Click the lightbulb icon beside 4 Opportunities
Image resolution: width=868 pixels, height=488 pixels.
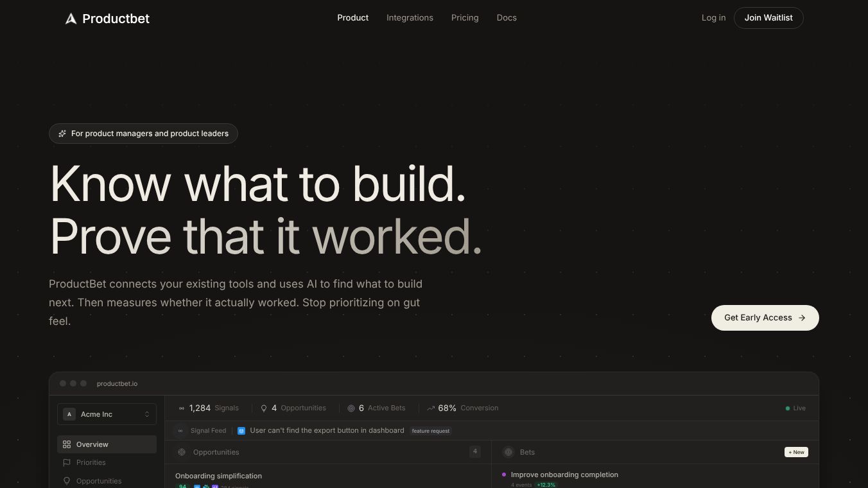pyautogui.click(x=264, y=408)
